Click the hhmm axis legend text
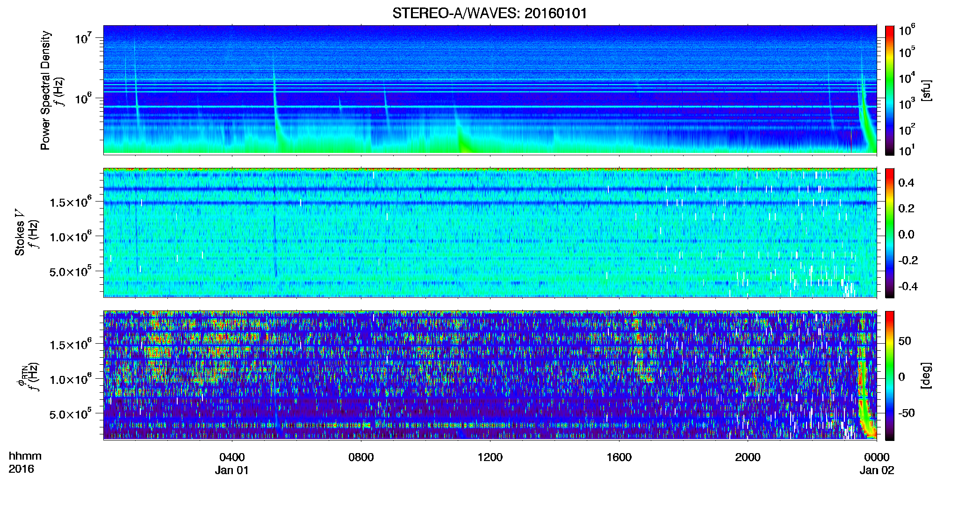This screenshot has width=980, height=505. click(x=25, y=456)
